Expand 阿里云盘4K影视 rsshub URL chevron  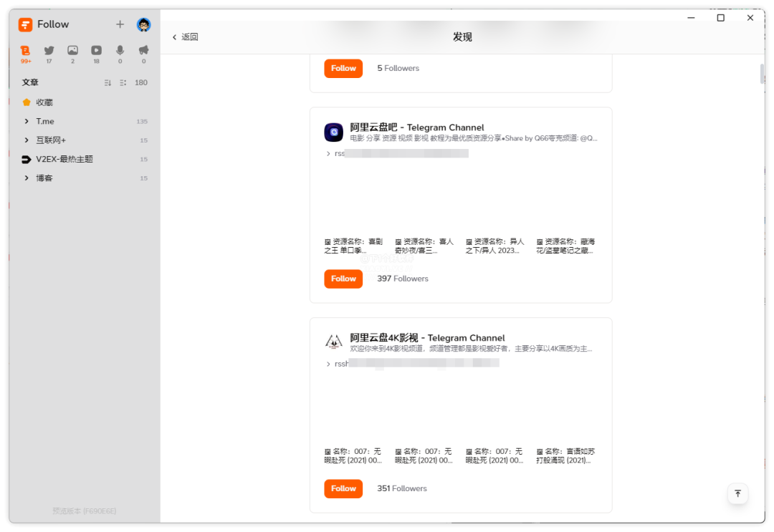pos(328,364)
